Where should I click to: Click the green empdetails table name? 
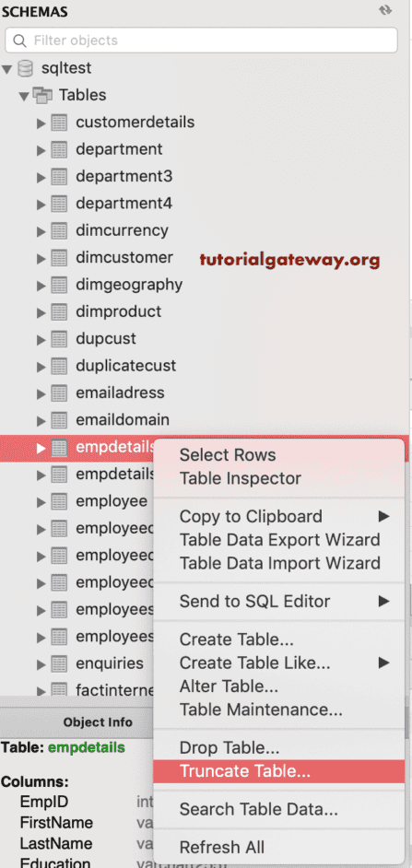87,748
